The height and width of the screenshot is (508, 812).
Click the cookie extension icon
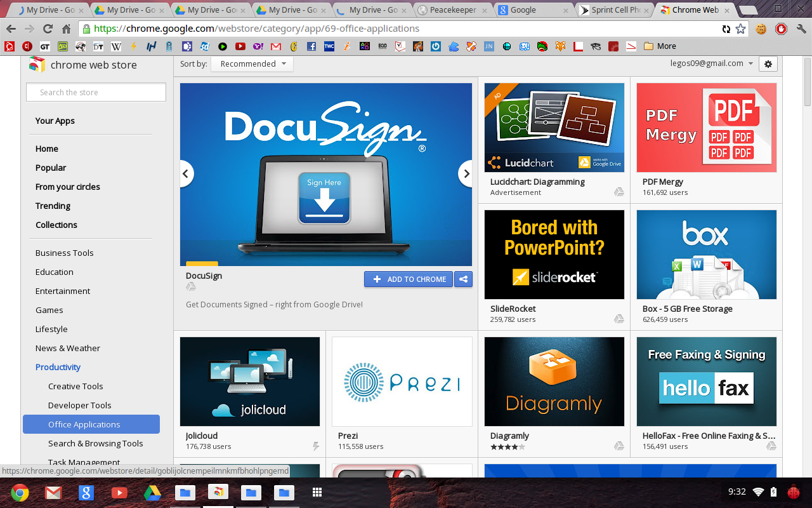click(761, 29)
